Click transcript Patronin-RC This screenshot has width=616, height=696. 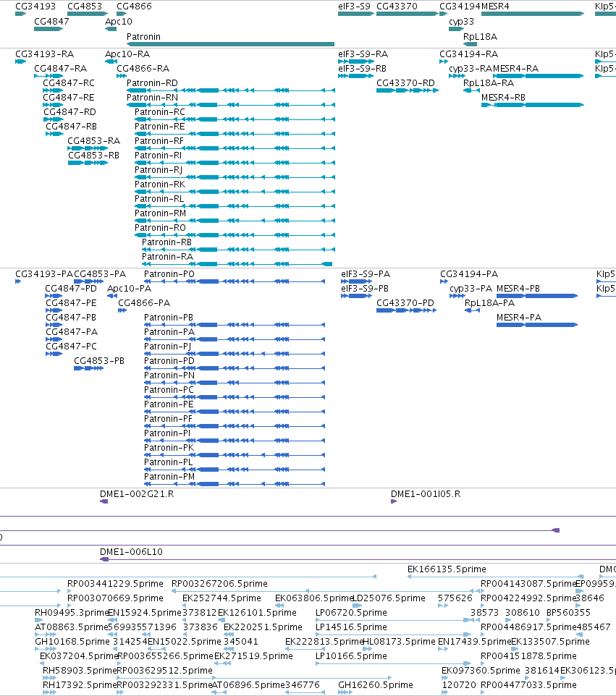[x=235, y=119]
